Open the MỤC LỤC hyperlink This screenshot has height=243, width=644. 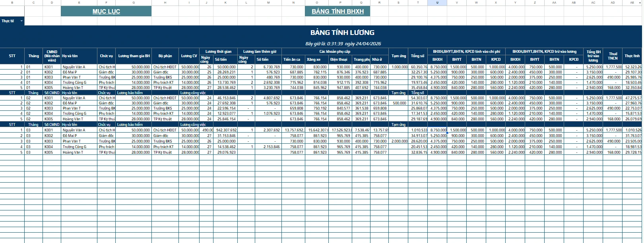106,12
